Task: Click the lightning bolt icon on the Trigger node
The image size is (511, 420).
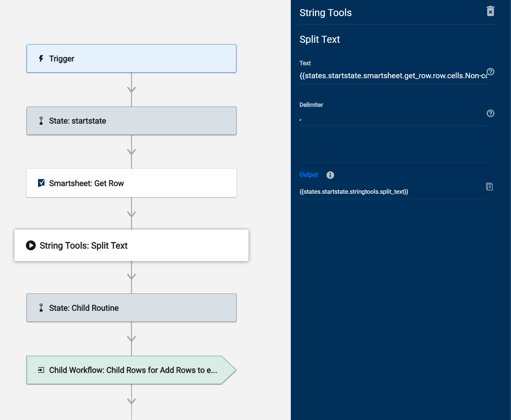Action: coord(41,58)
